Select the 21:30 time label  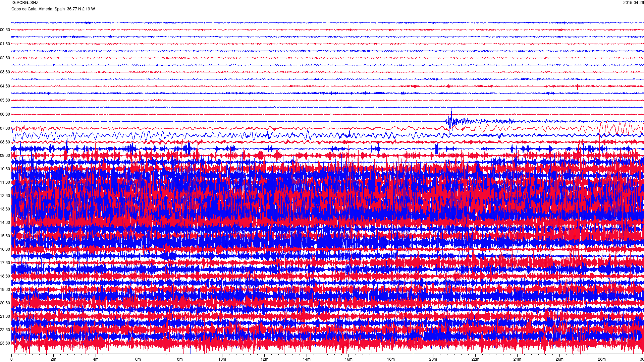[x=5, y=316]
